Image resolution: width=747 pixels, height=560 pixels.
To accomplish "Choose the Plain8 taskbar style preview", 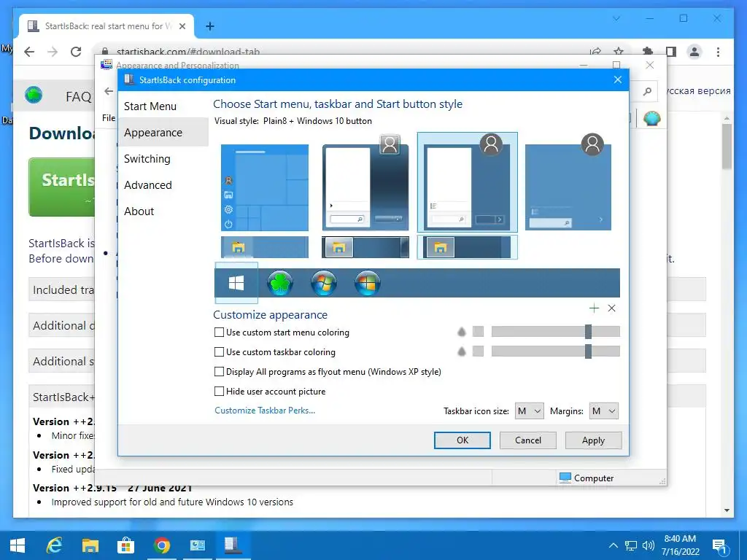I will coord(468,247).
